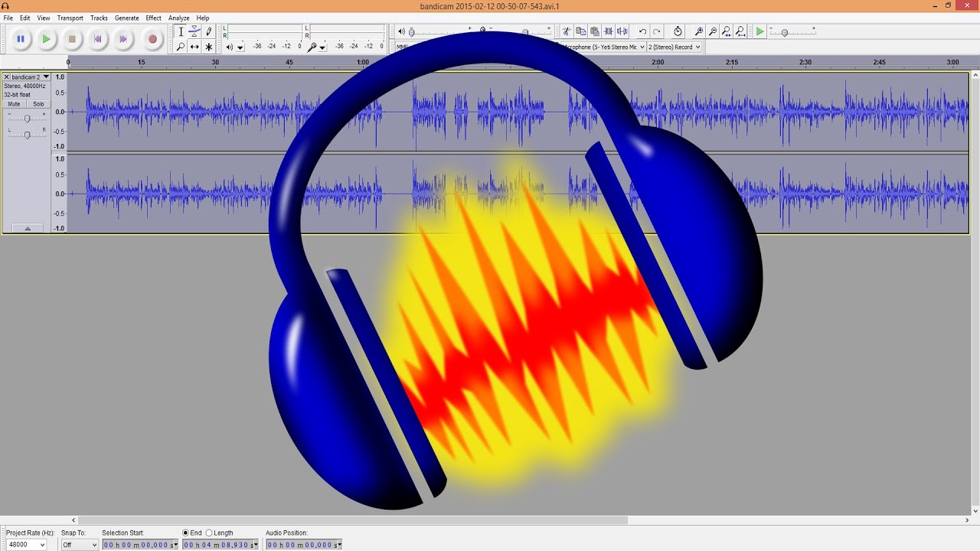980x551 pixels.
Task: Open the Transport menu
Action: 70,18
